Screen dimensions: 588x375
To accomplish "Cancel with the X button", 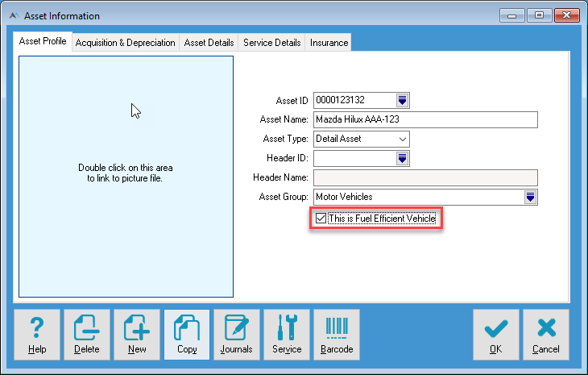I will coord(546,335).
